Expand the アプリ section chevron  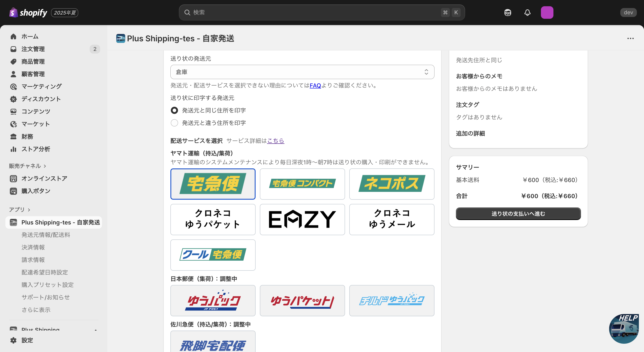tap(29, 210)
